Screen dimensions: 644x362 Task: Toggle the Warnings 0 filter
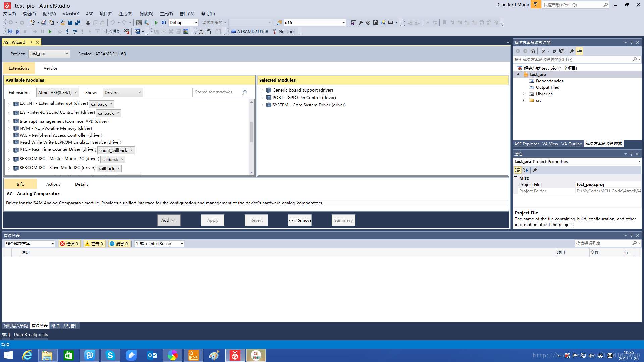click(x=94, y=244)
